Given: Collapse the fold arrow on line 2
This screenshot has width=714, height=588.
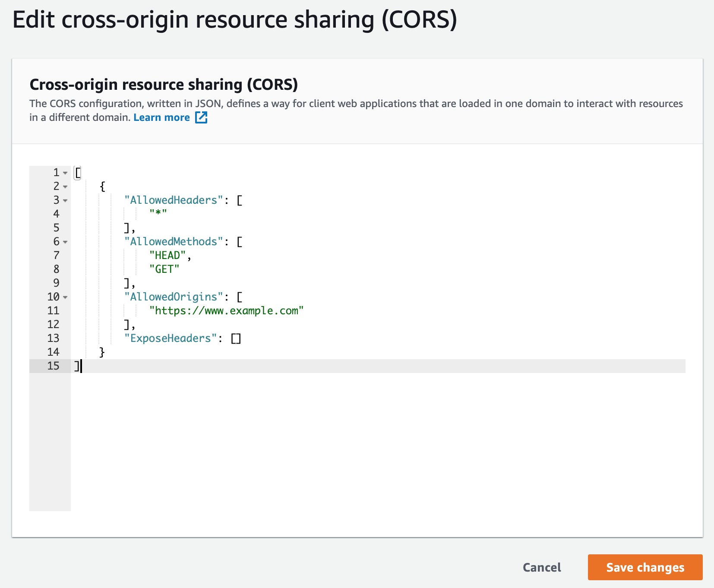Looking at the screenshot, I should [65, 187].
